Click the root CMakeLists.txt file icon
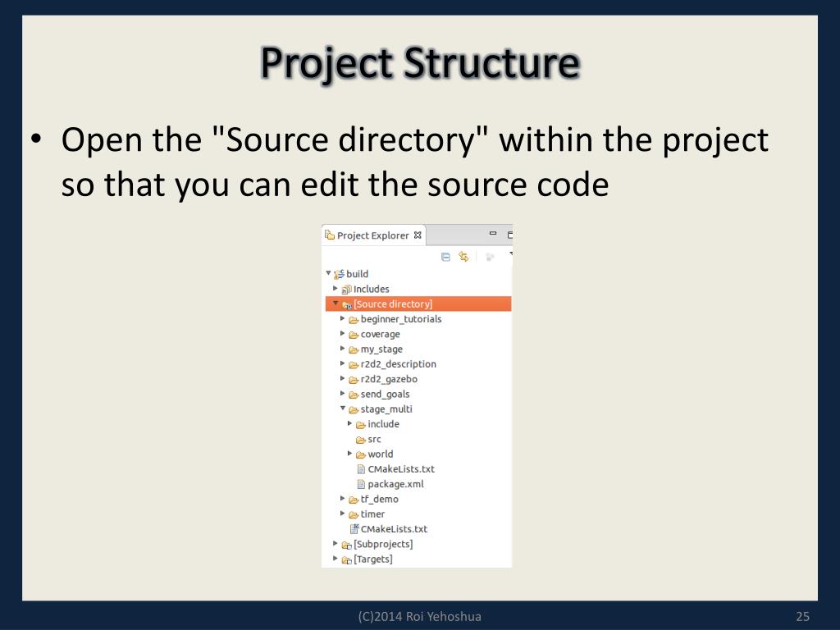Image resolution: width=840 pixels, height=630 pixels. click(x=354, y=529)
